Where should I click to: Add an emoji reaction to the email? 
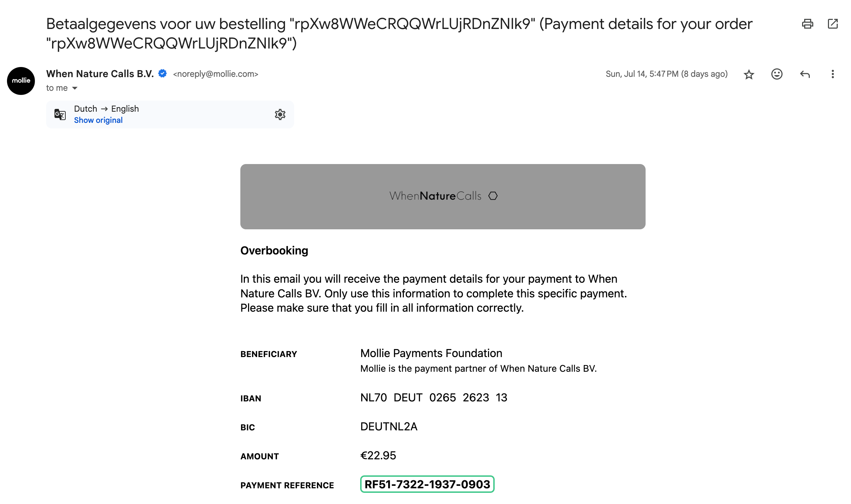coord(777,74)
